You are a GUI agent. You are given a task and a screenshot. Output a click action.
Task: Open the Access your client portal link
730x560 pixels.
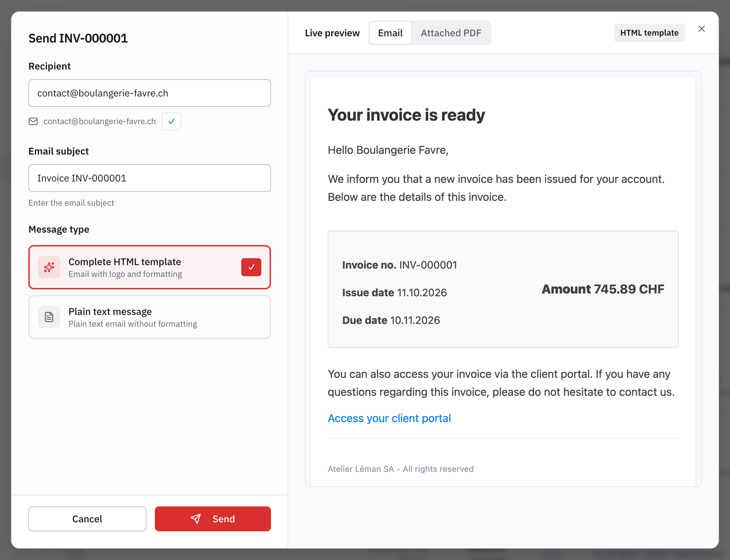pyautogui.click(x=389, y=418)
